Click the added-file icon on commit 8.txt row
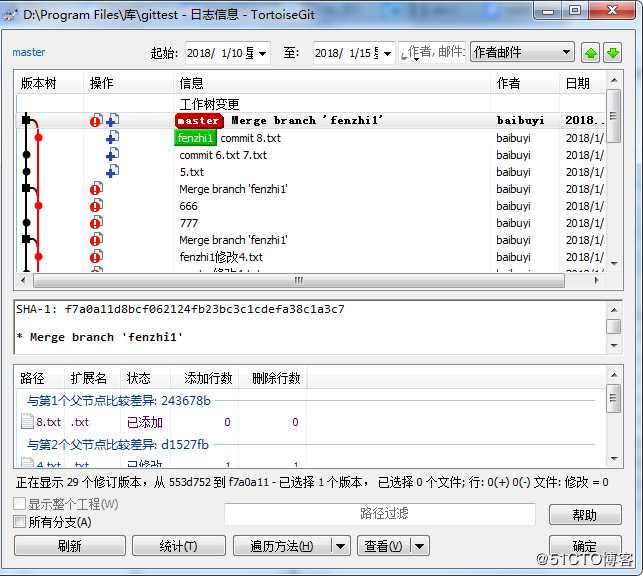The image size is (643, 576). (112, 137)
